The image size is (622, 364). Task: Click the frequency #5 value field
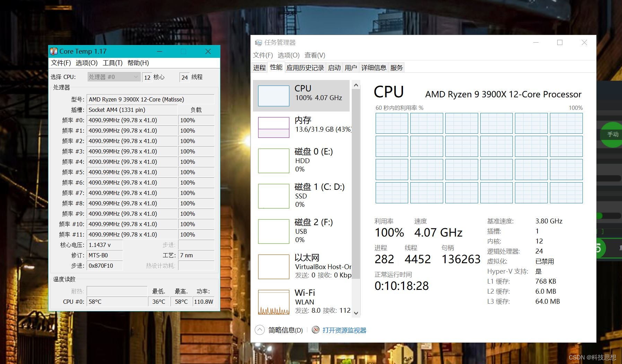click(x=132, y=172)
